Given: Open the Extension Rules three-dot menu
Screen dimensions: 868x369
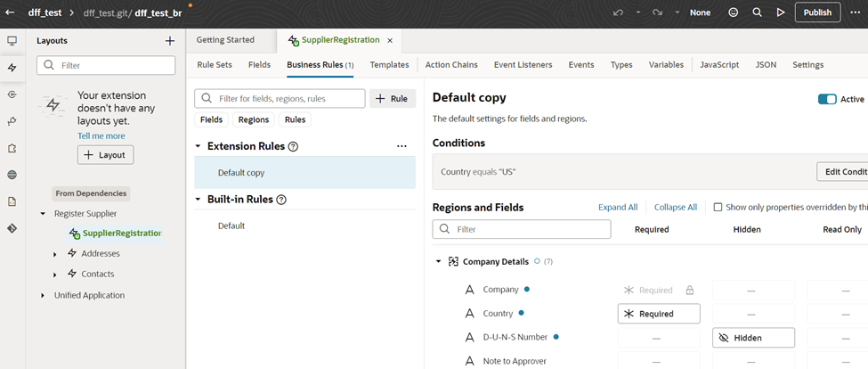Looking at the screenshot, I should (402, 146).
